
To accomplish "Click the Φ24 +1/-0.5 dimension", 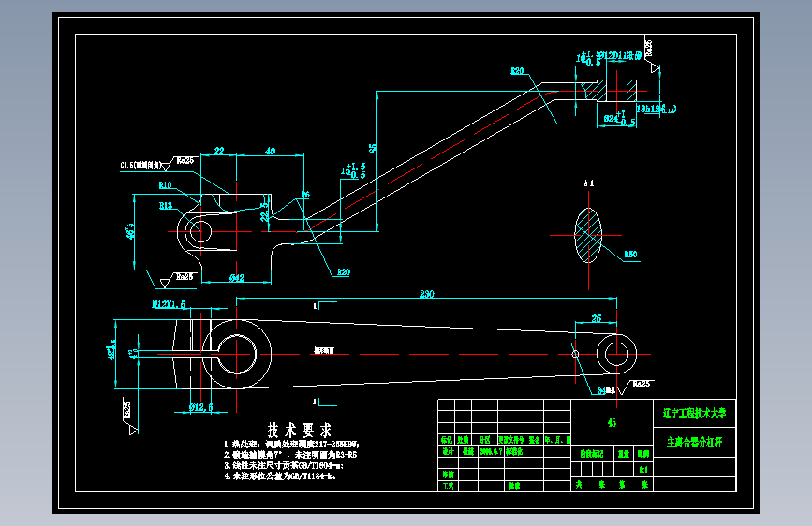I will point(620,119).
